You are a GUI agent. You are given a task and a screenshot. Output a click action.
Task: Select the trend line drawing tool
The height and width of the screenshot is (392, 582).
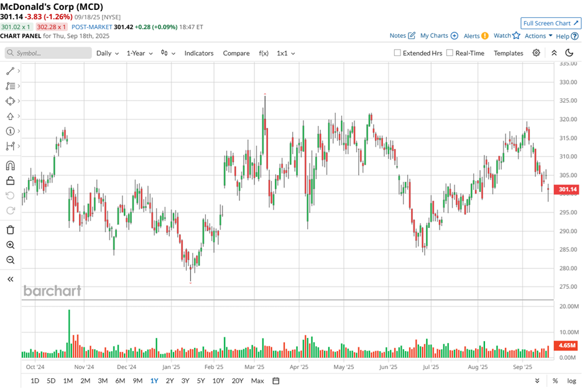point(10,71)
